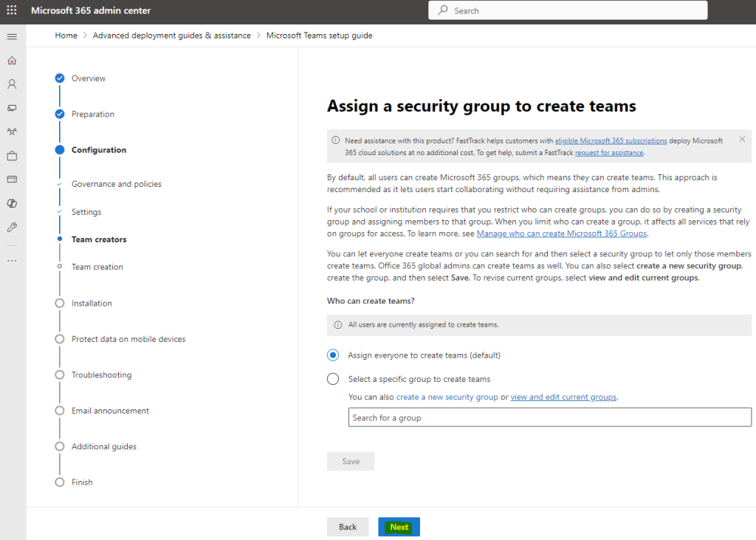Focus the Search for a group field

(549, 417)
